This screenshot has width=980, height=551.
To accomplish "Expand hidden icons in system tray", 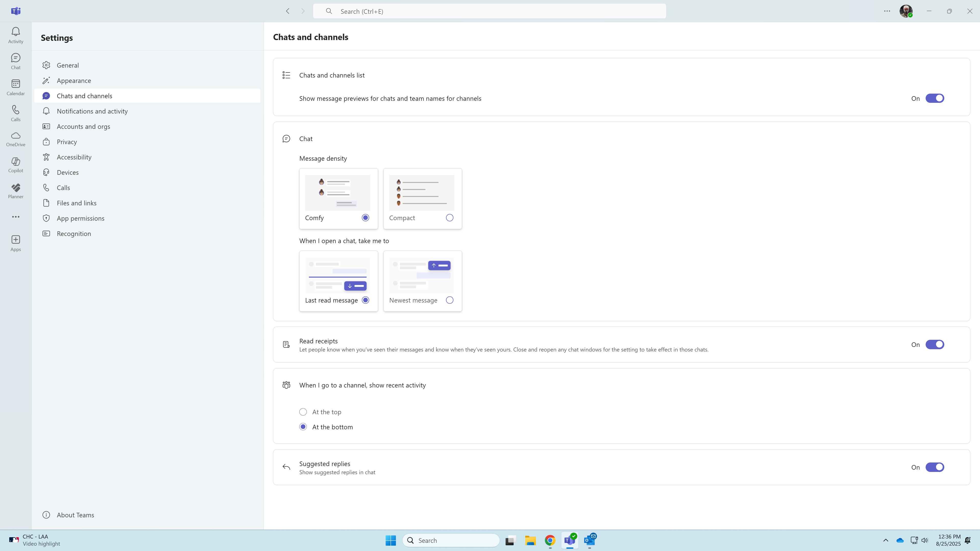I will (x=886, y=540).
